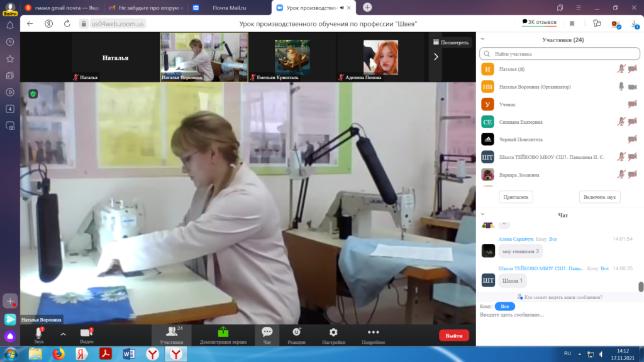Screen dimensions: 644x362
Task: Open the Чат icon in the toolbar
Action: pyautogui.click(x=267, y=333)
